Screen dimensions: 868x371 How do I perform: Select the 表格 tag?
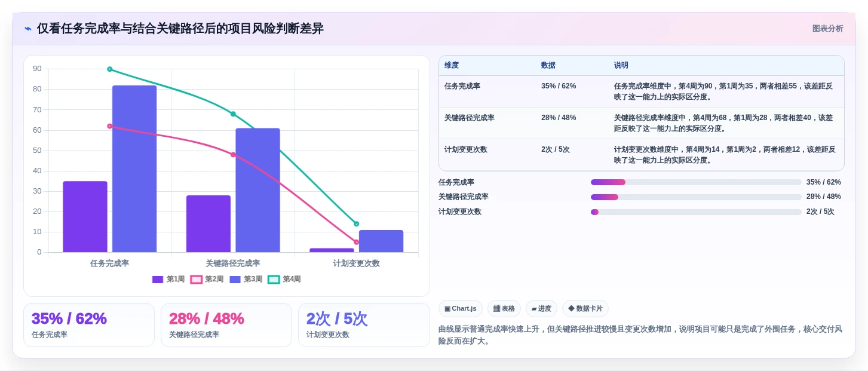(504, 309)
